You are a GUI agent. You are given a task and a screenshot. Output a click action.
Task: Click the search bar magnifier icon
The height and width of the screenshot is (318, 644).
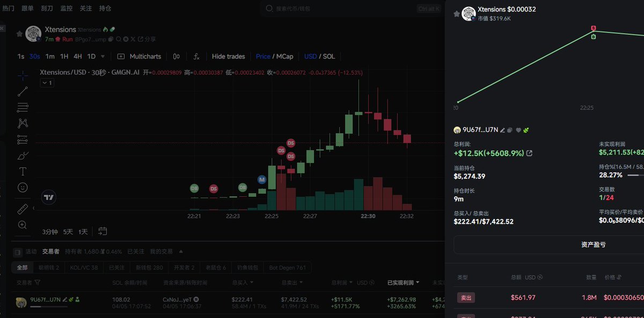[269, 9]
